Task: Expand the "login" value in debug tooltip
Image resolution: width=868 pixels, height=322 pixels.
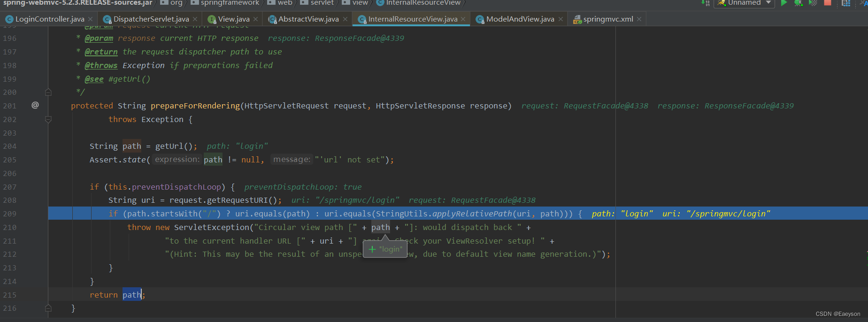Action: (372, 249)
